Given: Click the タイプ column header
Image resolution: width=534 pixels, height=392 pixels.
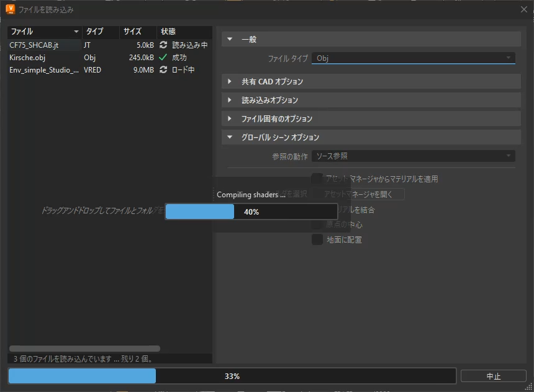Looking at the screenshot, I should point(101,32).
